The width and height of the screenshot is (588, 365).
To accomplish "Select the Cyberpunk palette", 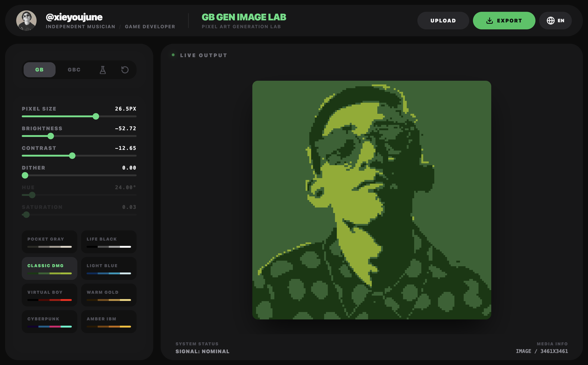I will (50, 322).
